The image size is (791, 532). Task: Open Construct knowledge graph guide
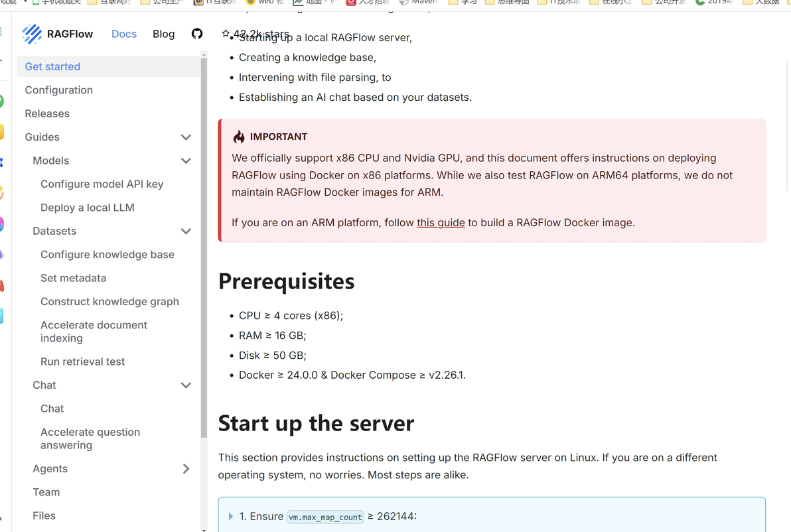(109, 302)
